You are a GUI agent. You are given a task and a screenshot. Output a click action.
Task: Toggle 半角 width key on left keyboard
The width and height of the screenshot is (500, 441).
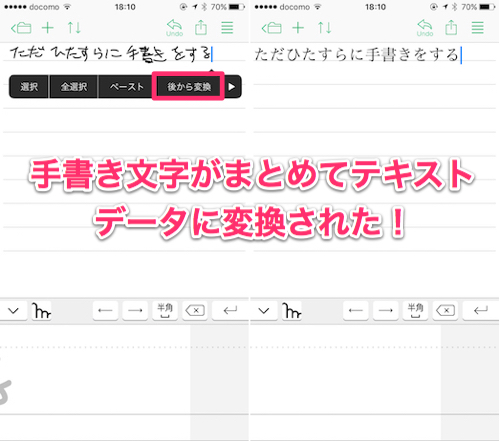click(x=165, y=311)
